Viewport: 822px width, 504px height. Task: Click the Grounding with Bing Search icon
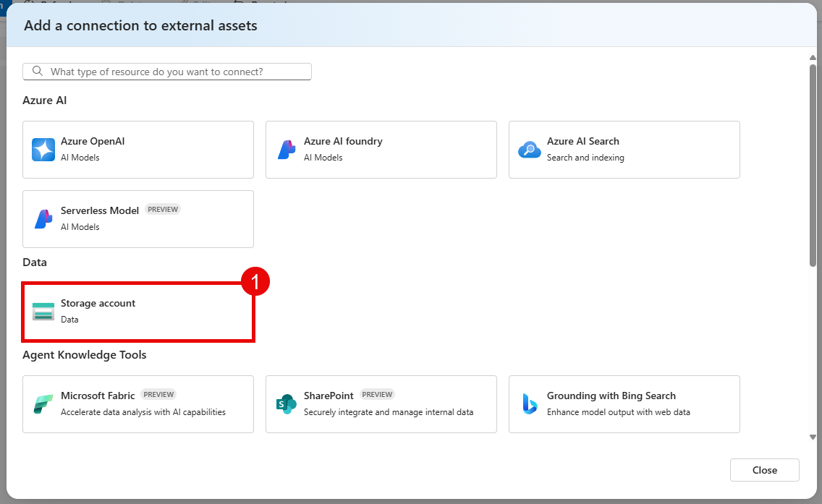point(529,403)
